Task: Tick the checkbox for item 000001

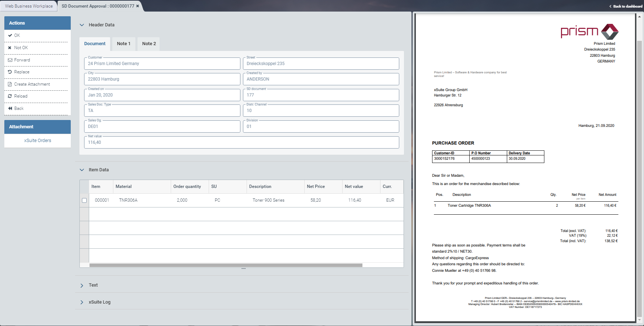Action: click(84, 200)
